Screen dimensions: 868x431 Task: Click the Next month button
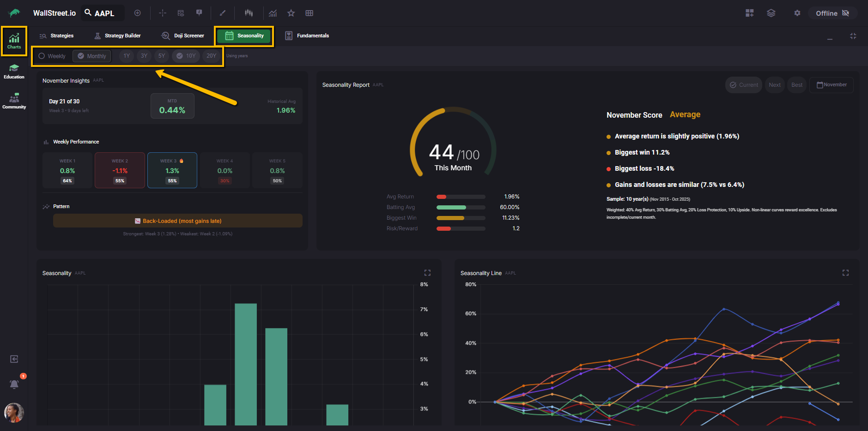[775, 85]
